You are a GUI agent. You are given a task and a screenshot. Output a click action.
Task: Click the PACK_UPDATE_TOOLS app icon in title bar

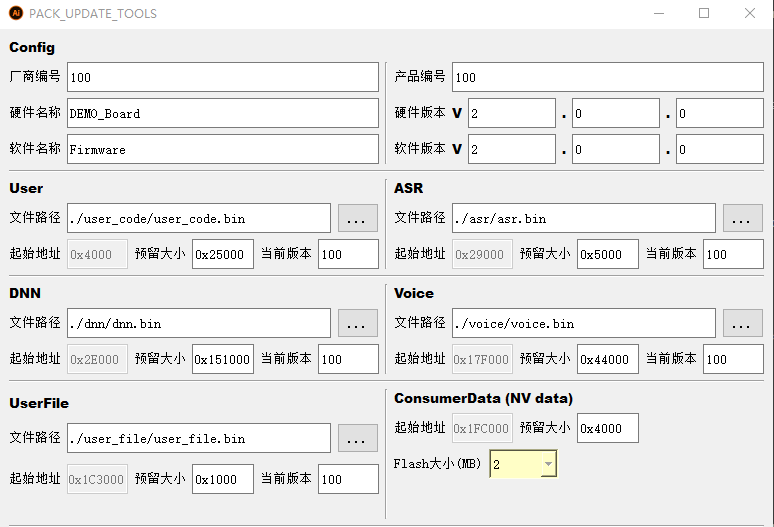point(15,14)
